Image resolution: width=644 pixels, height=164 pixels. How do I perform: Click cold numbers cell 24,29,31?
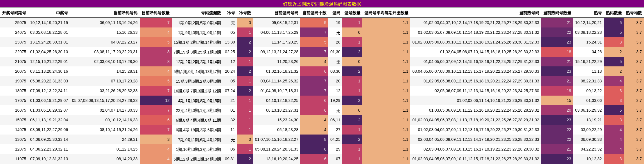click(130, 139)
